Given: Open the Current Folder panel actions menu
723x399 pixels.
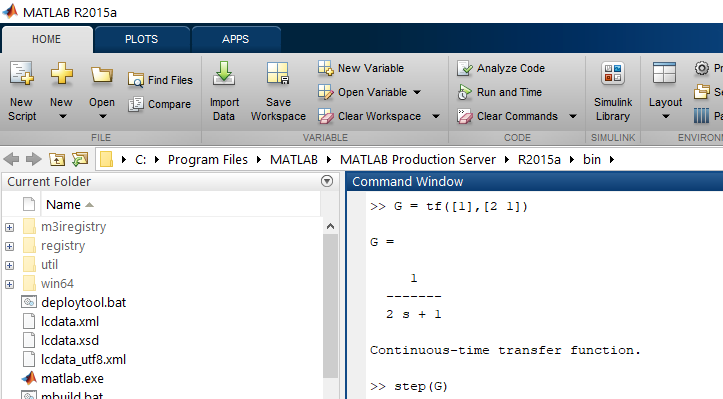Looking at the screenshot, I should tap(327, 181).
